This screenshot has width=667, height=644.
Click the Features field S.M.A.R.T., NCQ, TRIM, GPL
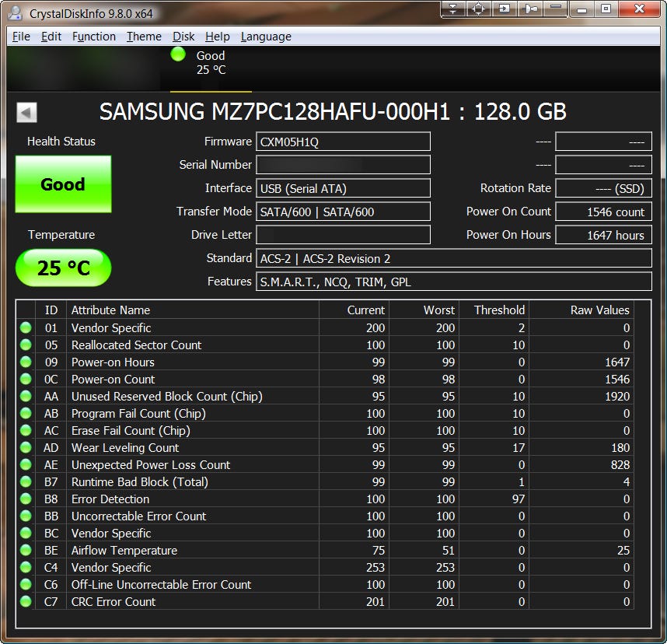pos(453,282)
